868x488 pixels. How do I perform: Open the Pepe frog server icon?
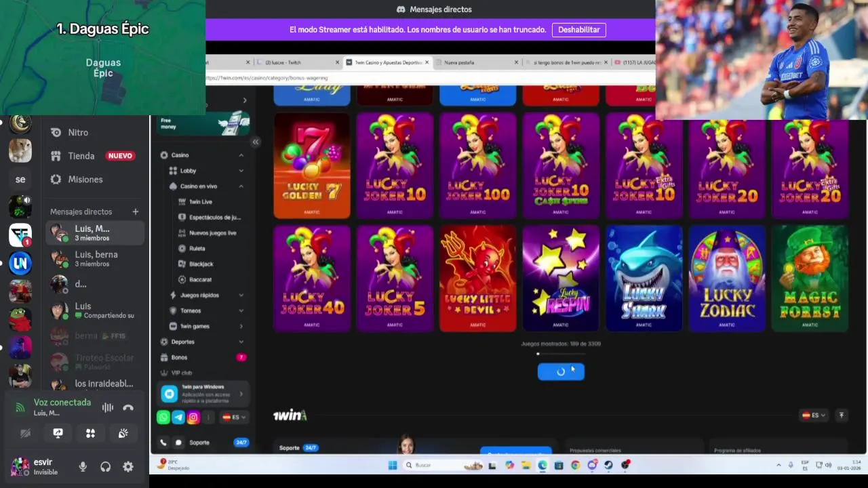click(20, 319)
